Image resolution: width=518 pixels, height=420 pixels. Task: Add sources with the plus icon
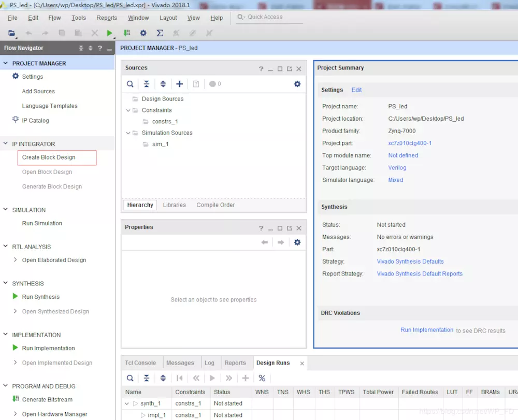click(x=179, y=84)
